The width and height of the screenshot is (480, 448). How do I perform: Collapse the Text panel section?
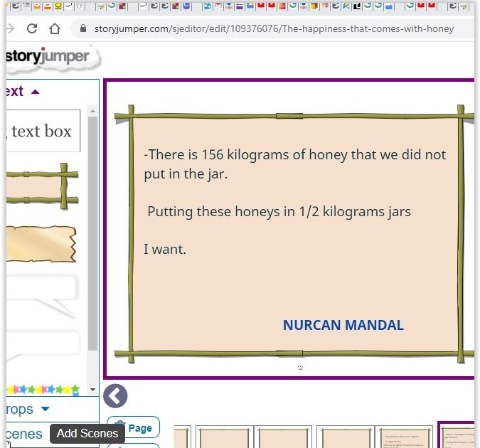23,91
